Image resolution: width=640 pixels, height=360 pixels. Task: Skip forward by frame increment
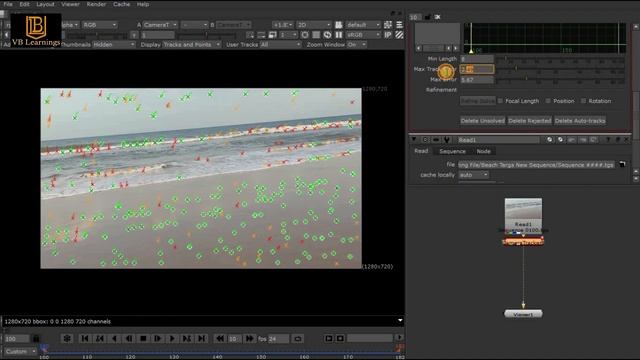tap(249, 338)
